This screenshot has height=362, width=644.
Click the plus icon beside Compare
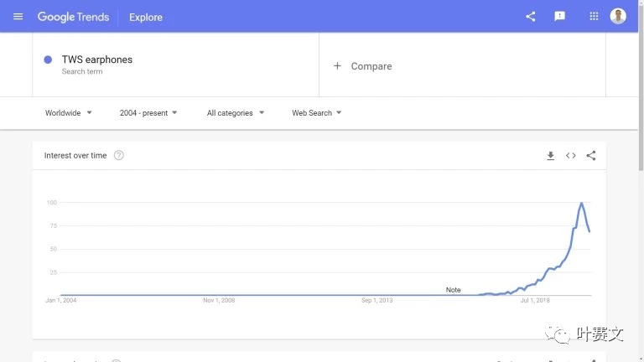click(337, 65)
